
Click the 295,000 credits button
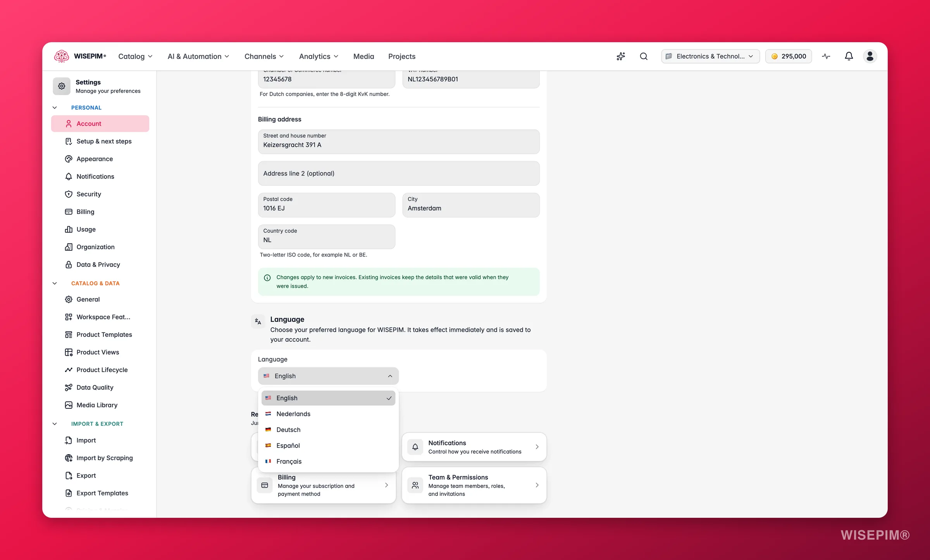788,56
